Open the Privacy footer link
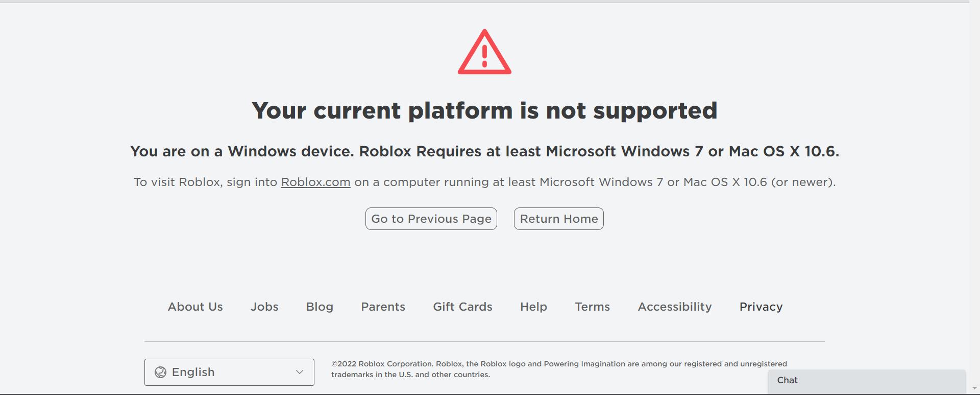The height and width of the screenshot is (395, 980). pyautogui.click(x=761, y=307)
